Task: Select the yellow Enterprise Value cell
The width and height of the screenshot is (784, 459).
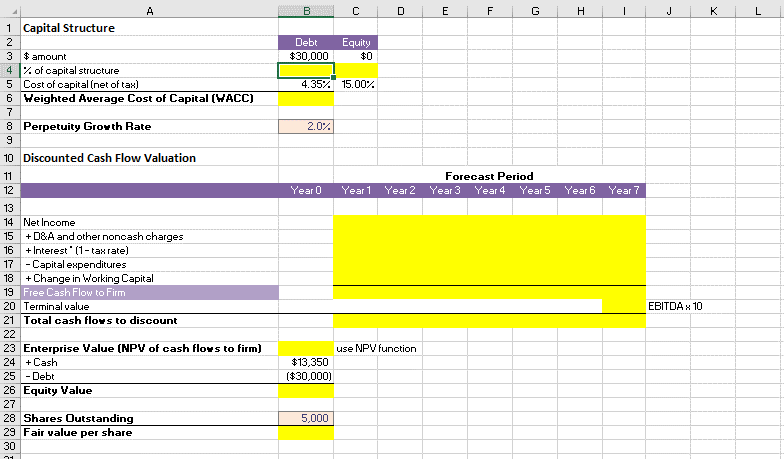Action: click(x=306, y=348)
